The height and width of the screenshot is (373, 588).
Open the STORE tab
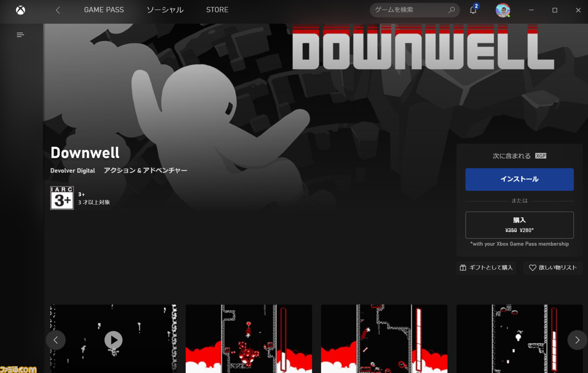click(x=217, y=10)
